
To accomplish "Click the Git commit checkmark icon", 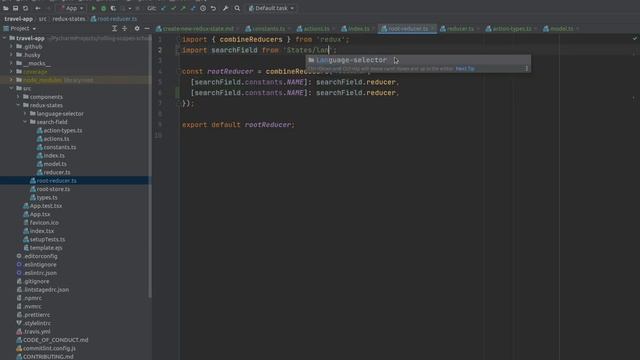I will click(x=173, y=8).
